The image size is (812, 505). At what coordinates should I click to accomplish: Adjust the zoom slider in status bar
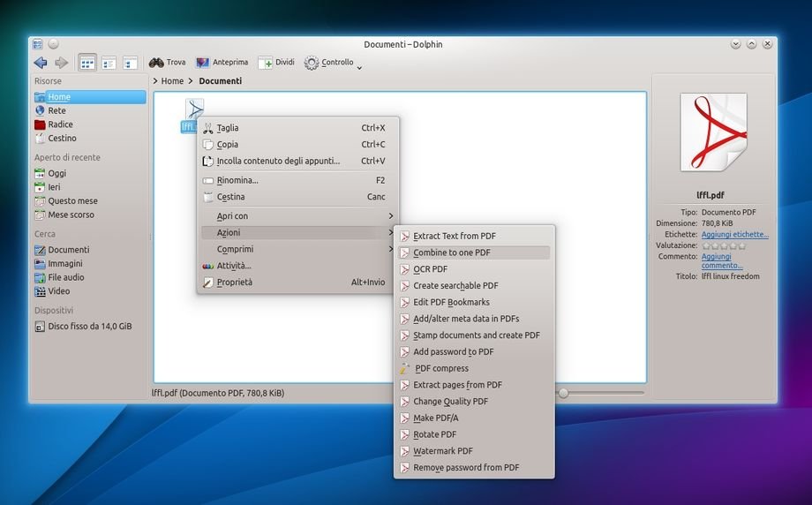(563, 393)
